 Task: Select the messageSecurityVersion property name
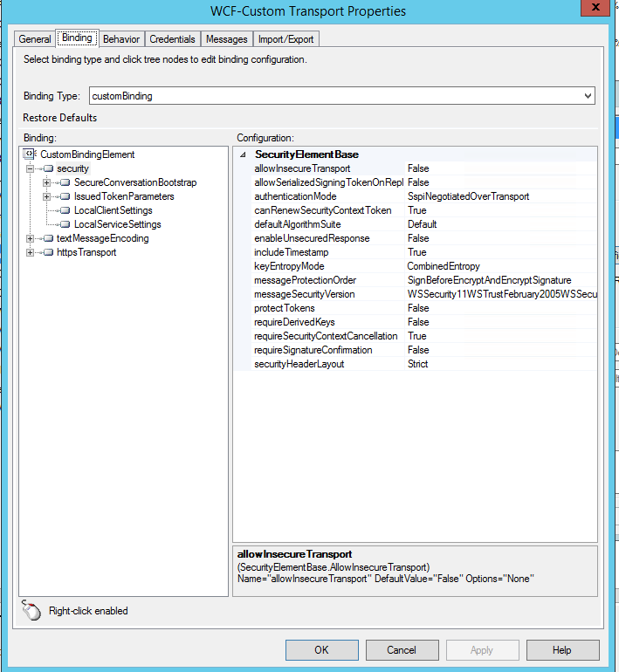(x=305, y=294)
